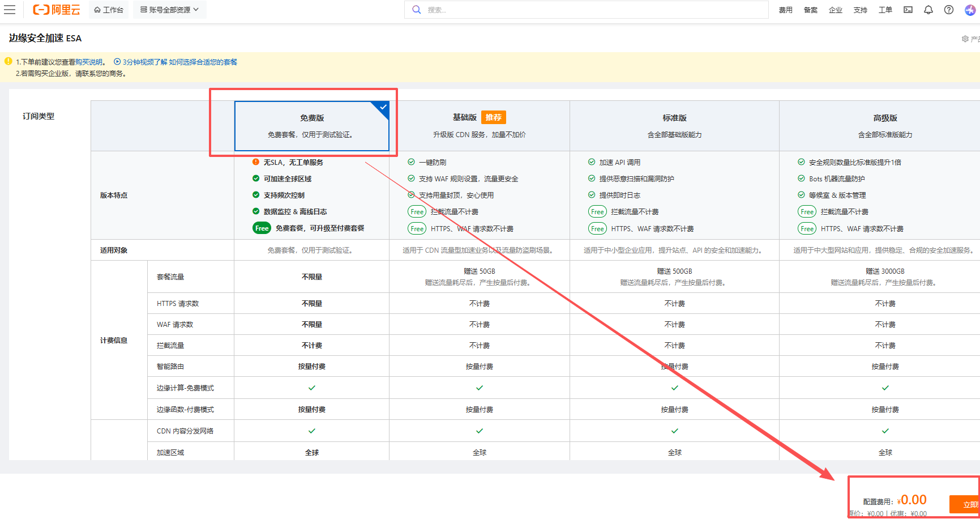Open the user avatar menu

(970, 10)
